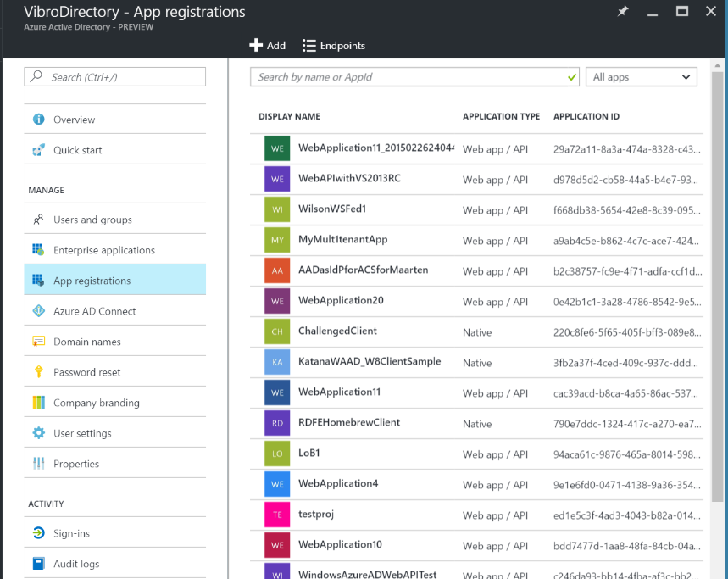
Task: Sort by the APPLICATION TYPE column header
Action: pyautogui.click(x=501, y=116)
